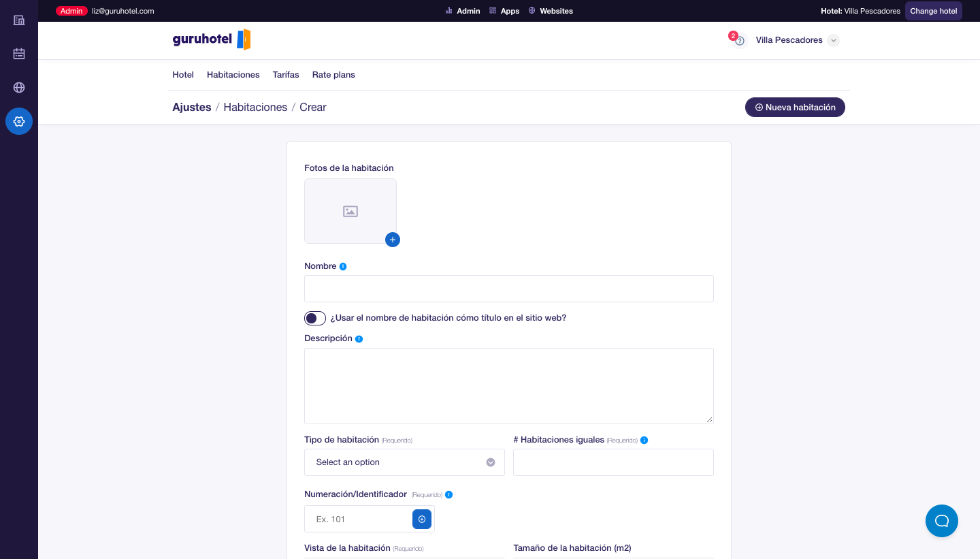The width and height of the screenshot is (980, 559).
Task: Click the guruhotel logo
Action: pyautogui.click(x=212, y=39)
